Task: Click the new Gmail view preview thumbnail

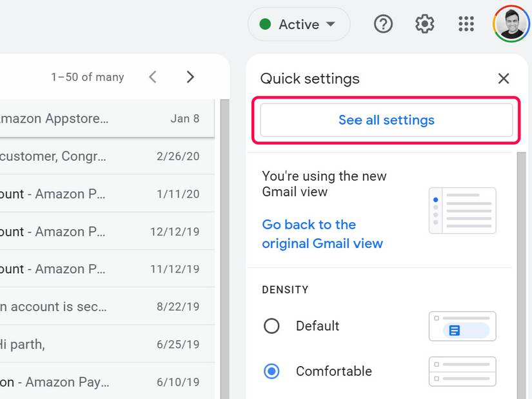Action: [x=462, y=210]
